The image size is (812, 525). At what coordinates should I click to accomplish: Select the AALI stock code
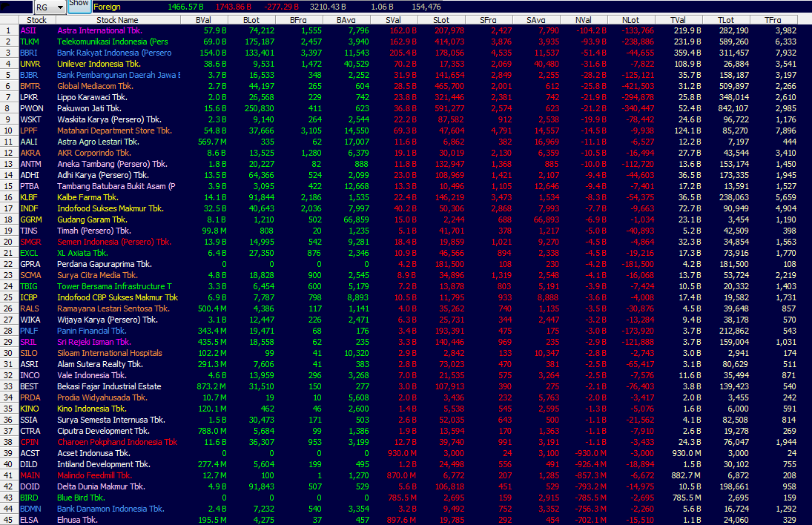point(28,142)
